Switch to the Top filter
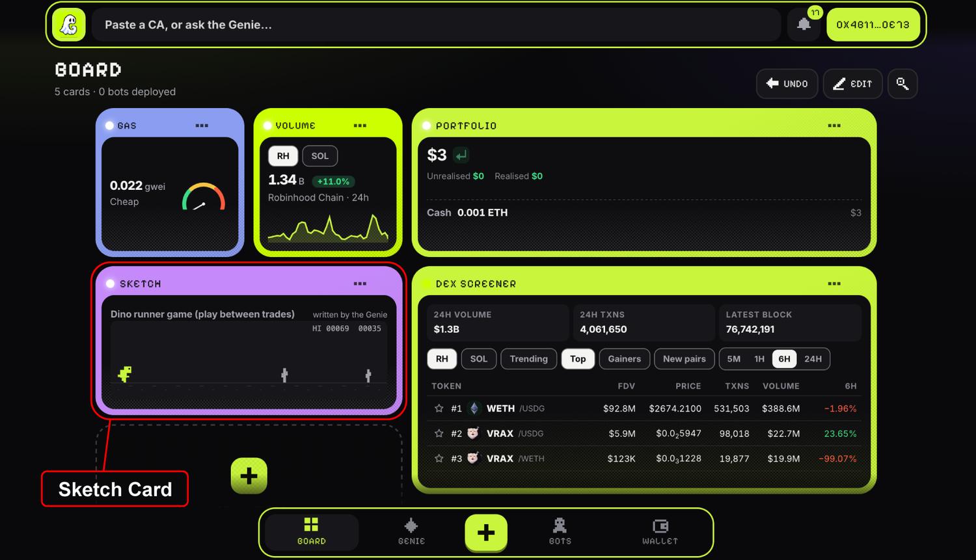The height and width of the screenshot is (560, 976). [578, 359]
